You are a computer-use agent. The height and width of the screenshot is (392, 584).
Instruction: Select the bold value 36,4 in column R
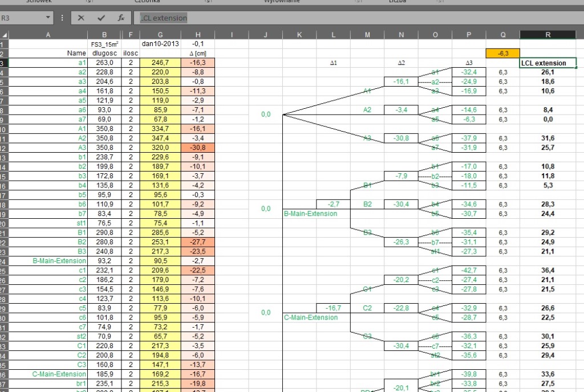[548, 271]
